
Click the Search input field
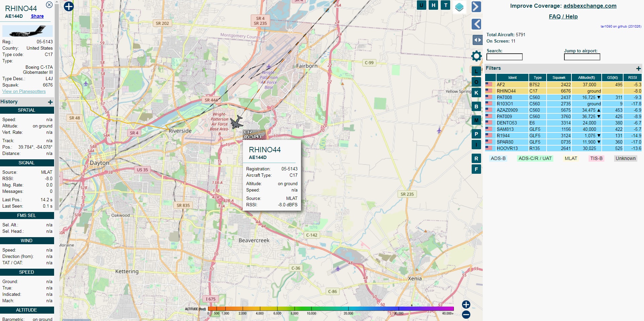(x=505, y=57)
